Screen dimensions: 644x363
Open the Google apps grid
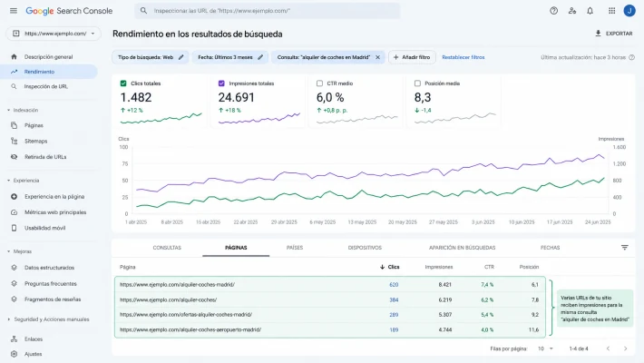[x=612, y=11]
